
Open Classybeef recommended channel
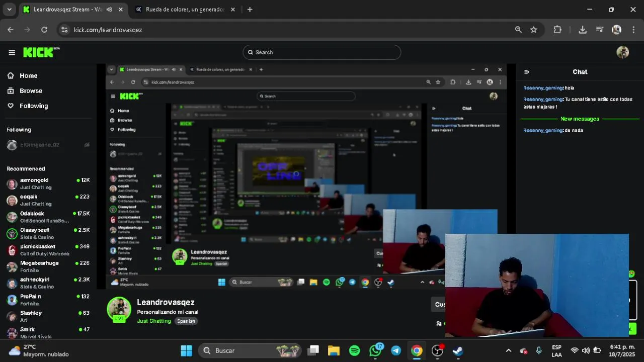pyautogui.click(x=48, y=233)
